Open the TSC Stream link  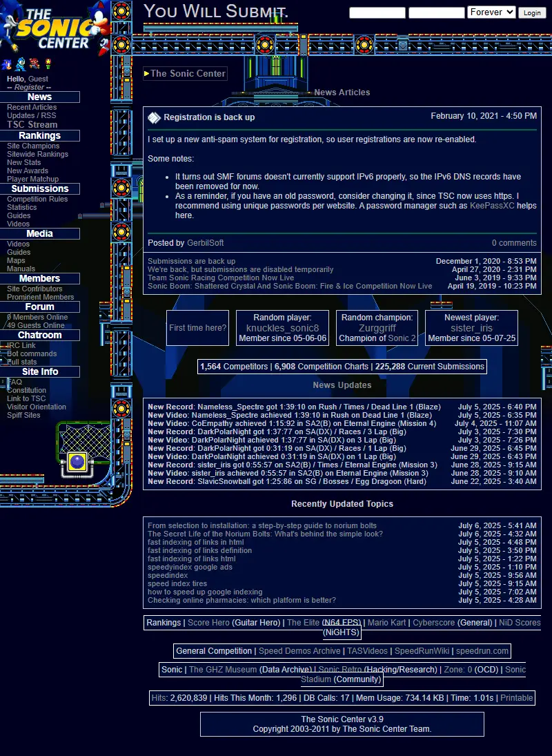click(x=32, y=124)
